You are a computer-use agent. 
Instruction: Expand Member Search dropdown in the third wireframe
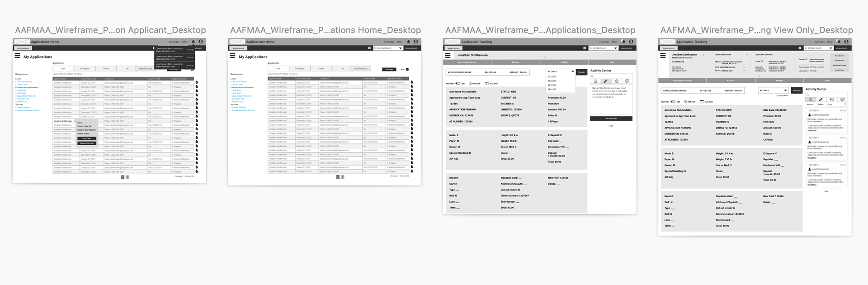[616, 48]
